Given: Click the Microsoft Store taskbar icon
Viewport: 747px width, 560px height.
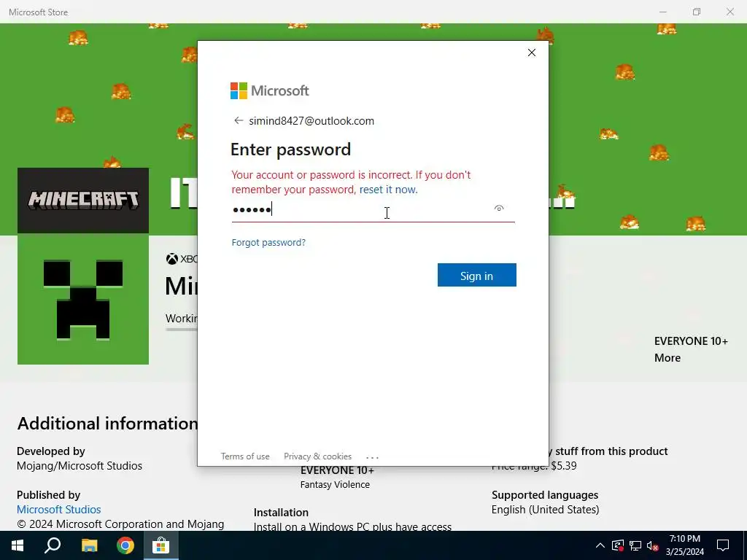Looking at the screenshot, I should coord(161,545).
